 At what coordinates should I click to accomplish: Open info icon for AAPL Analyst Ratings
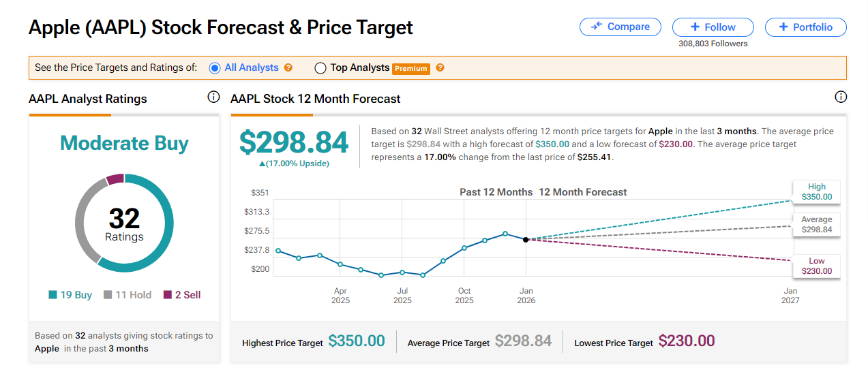213,97
